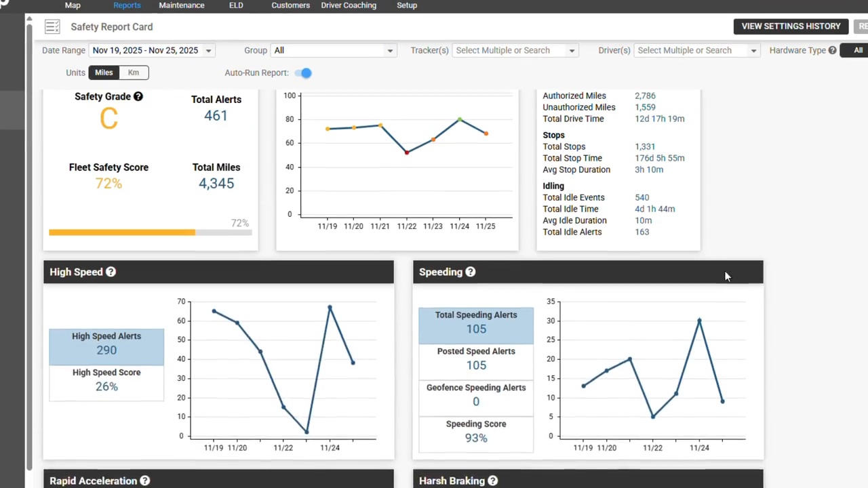Open Rapid Acceleration help icon
The height and width of the screenshot is (488, 868).
144,481
